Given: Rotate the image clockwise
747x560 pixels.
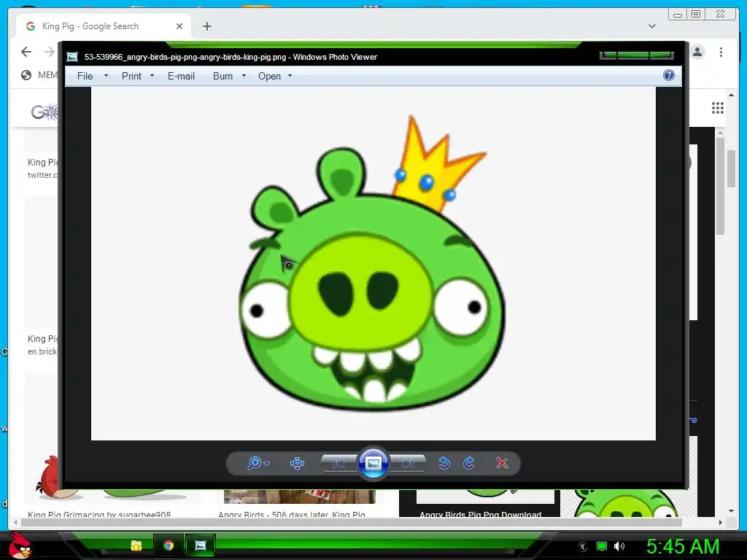Looking at the screenshot, I should coord(469,463).
